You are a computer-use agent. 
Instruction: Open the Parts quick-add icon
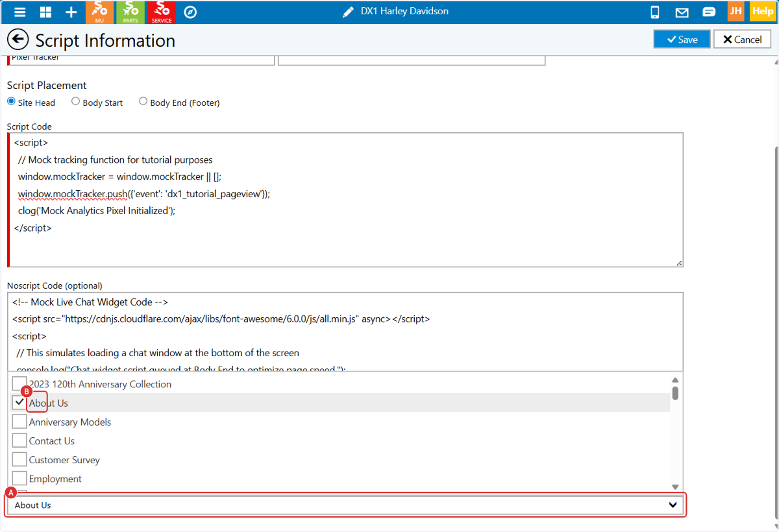click(x=130, y=12)
